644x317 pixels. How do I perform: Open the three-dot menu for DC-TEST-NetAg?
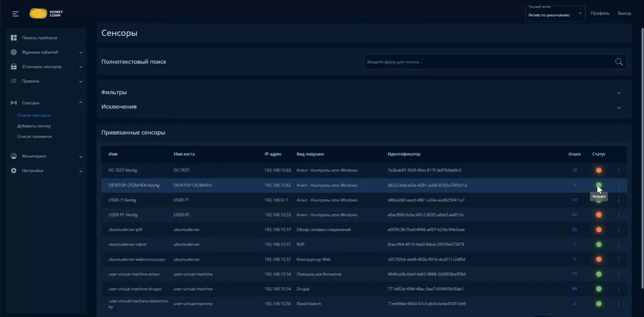619,170
